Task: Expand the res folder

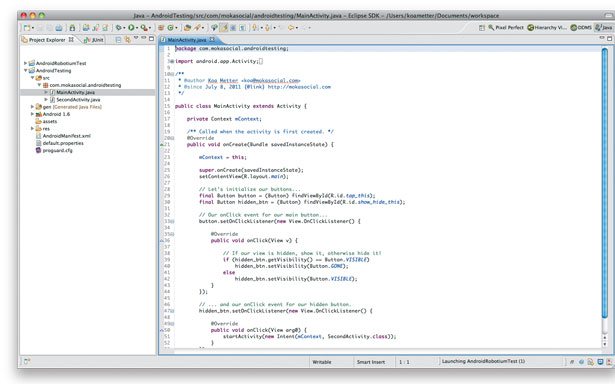Action: (33, 129)
